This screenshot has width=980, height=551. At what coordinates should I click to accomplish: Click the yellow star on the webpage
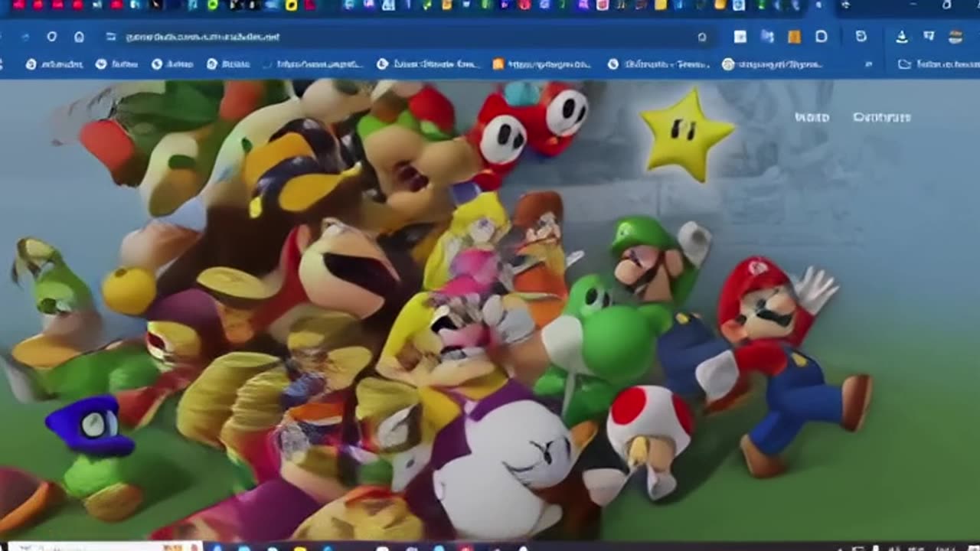click(687, 135)
